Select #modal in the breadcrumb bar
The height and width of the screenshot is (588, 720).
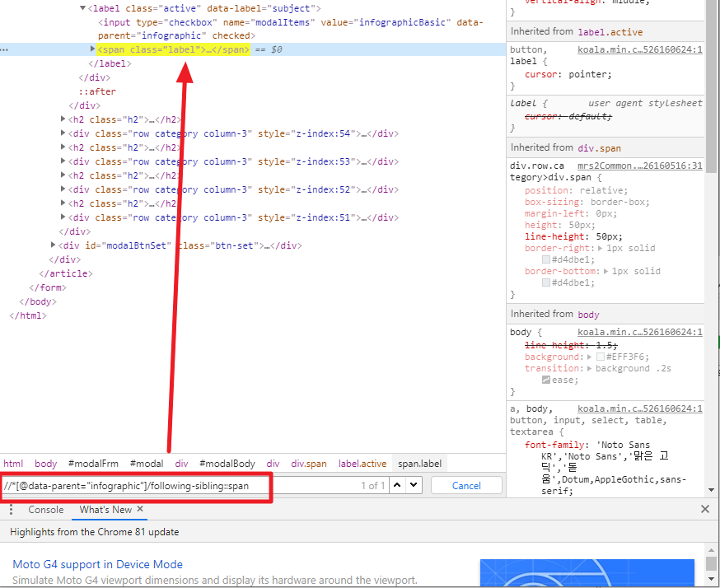pos(147,464)
